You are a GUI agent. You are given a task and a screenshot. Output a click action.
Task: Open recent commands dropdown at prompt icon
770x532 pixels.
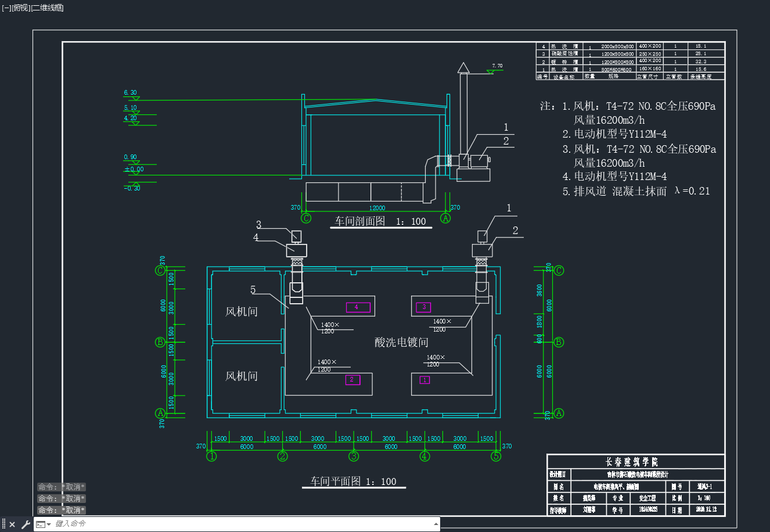pyautogui.click(x=44, y=524)
